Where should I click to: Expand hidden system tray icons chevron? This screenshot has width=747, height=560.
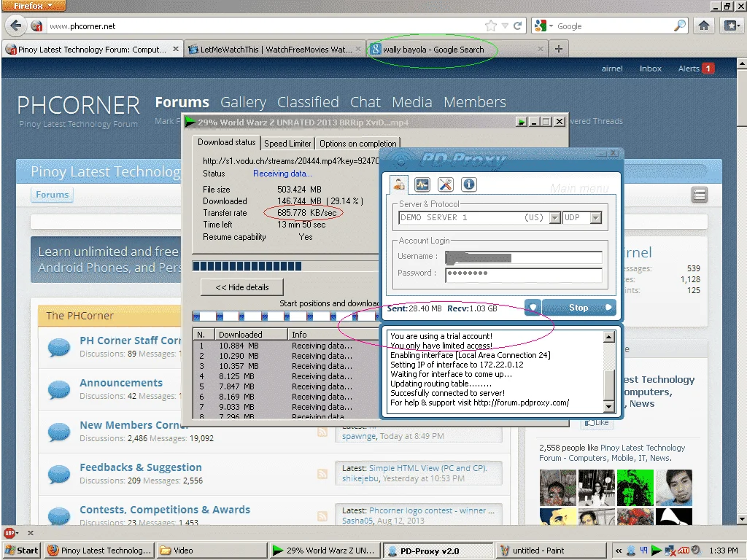[x=619, y=551]
